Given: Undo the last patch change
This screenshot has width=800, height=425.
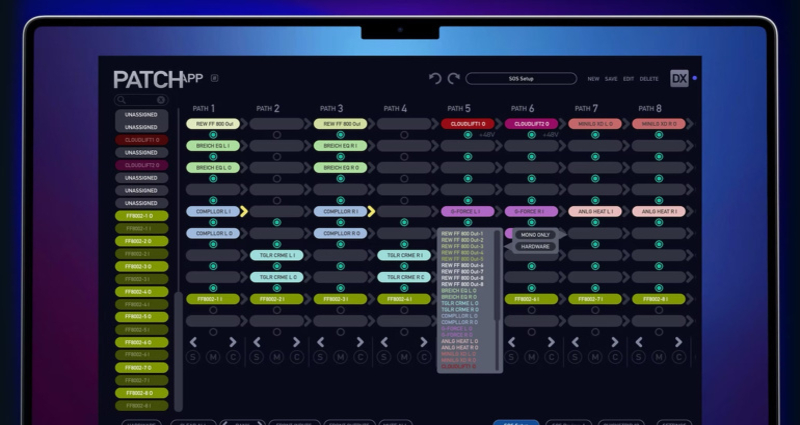Looking at the screenshot, I should tap(435, 79).
